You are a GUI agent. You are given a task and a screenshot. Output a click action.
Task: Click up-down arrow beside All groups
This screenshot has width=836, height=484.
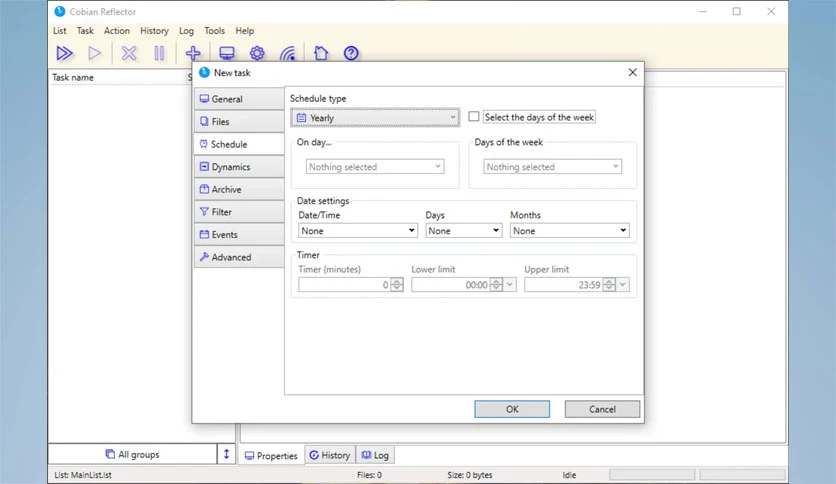click(226, 454)
